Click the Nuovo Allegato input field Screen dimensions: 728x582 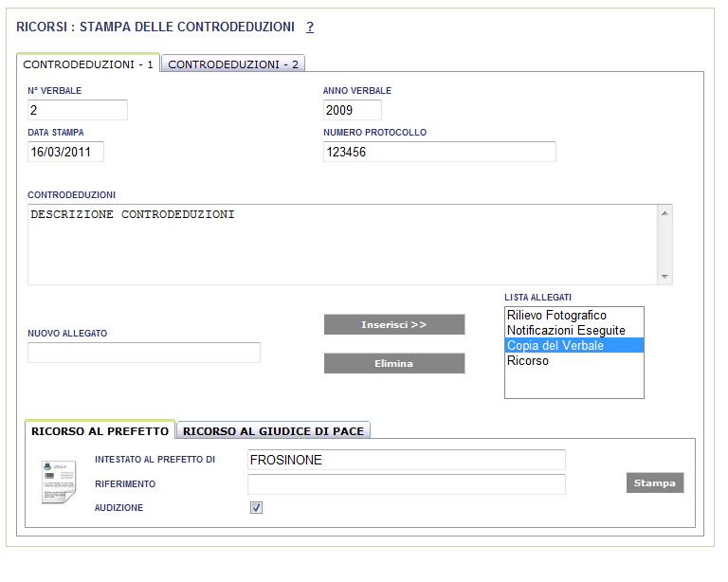click(x=143, y=353)
